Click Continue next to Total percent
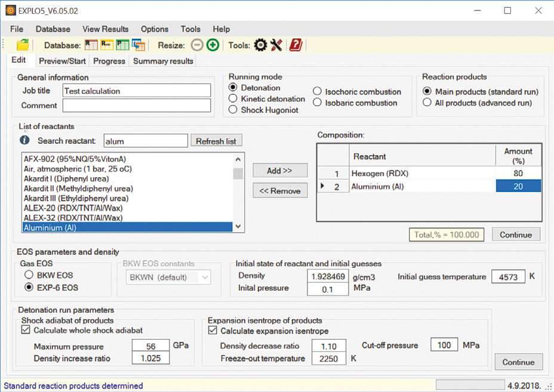This screenshot has height=392, width=554. tap(516, 234)
